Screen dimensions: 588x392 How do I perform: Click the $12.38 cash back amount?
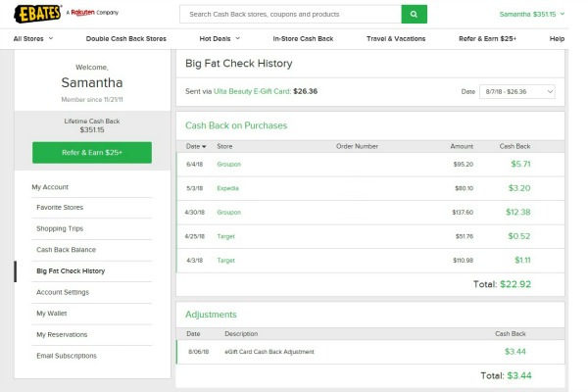tap(517, 212)
